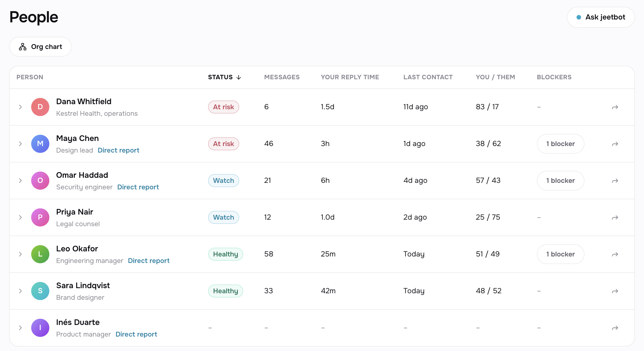Click the arrow icon in Omar Haddad's row

(615, 181)
